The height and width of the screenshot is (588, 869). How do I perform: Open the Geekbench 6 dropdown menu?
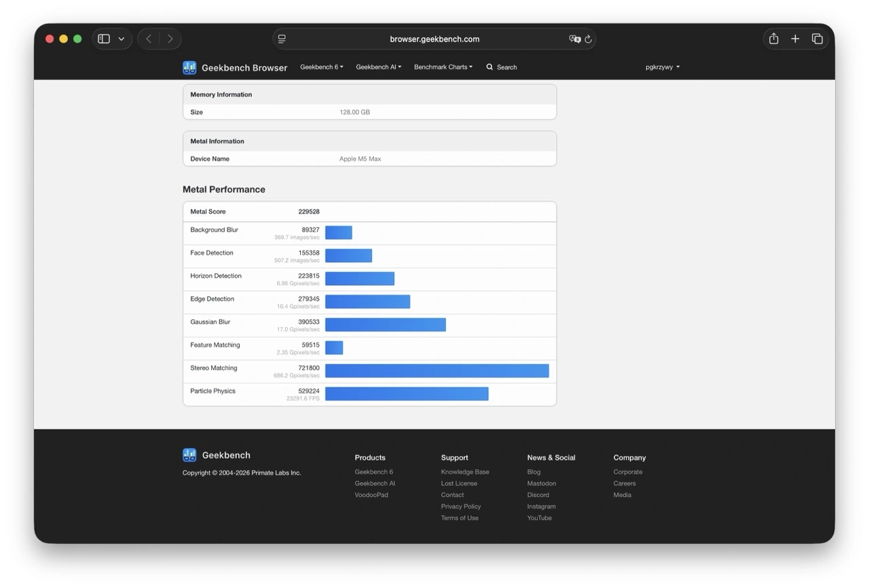[x=321, y=67]
